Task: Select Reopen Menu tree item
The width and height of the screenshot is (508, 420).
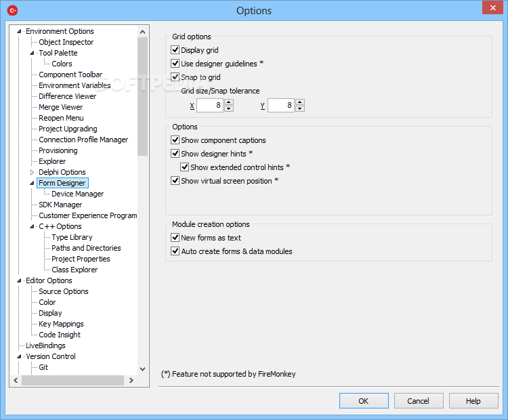Action: 61,118
